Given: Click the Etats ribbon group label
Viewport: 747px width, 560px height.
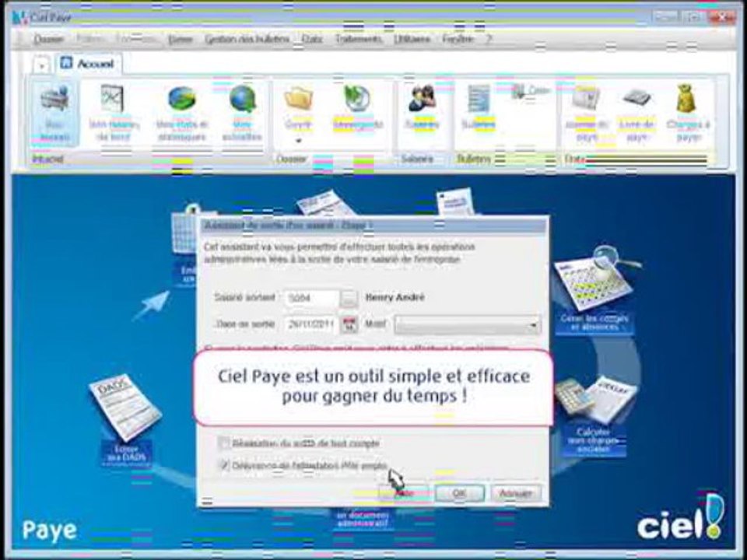Looking at the screenshot, I should (x=574, y=159).
